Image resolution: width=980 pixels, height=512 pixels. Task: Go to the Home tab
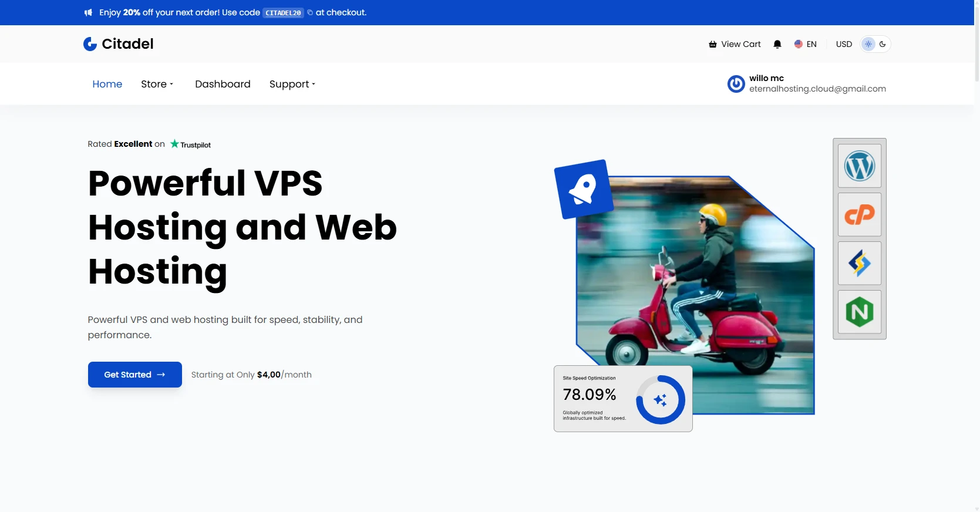(x=107, y=84)
